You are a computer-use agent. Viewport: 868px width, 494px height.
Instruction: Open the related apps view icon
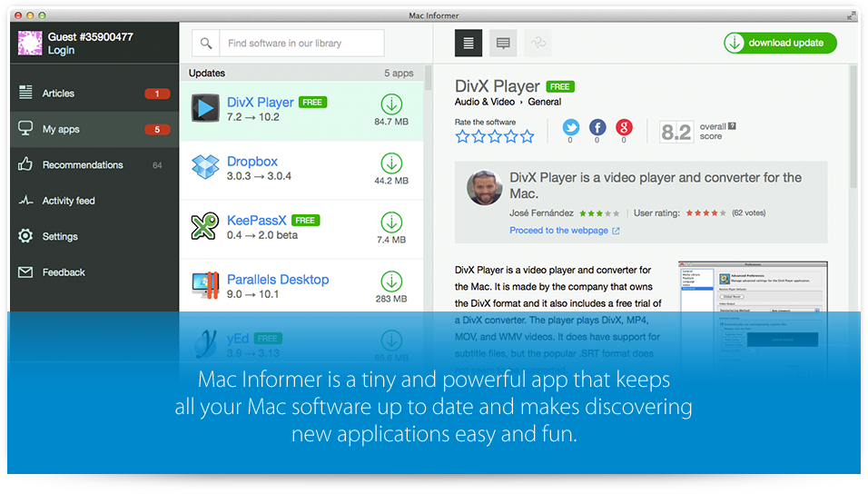tap(537, 43)
